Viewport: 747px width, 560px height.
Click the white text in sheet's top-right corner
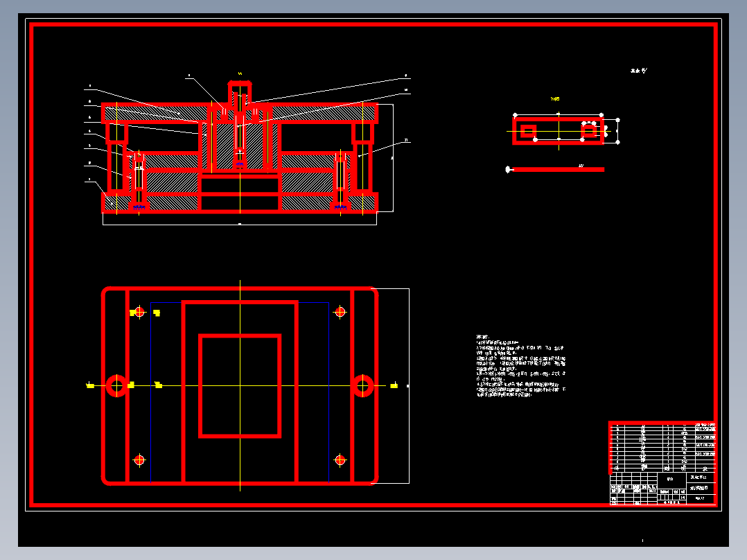(x=639, y=71)
